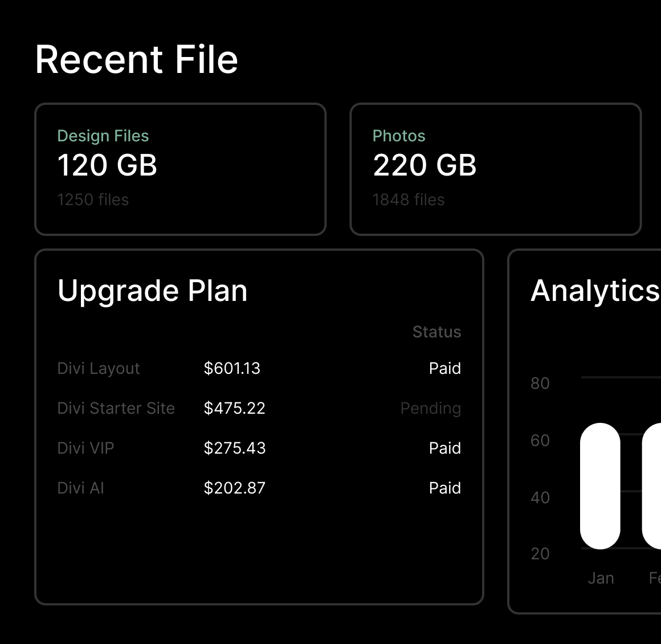Select the Divi Starter Site plan
The height and width of the screenshot is (644, 661).
pos(116,409)
